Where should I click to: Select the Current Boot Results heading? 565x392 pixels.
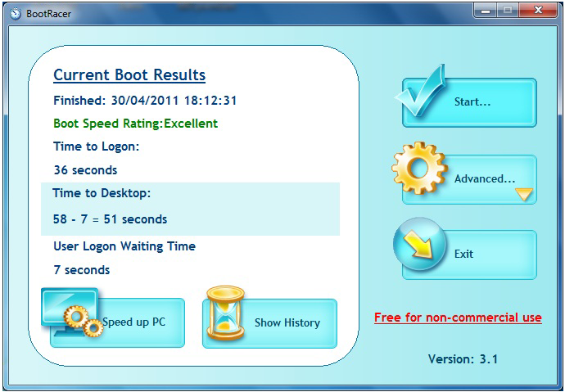click(x=129, y=74)
